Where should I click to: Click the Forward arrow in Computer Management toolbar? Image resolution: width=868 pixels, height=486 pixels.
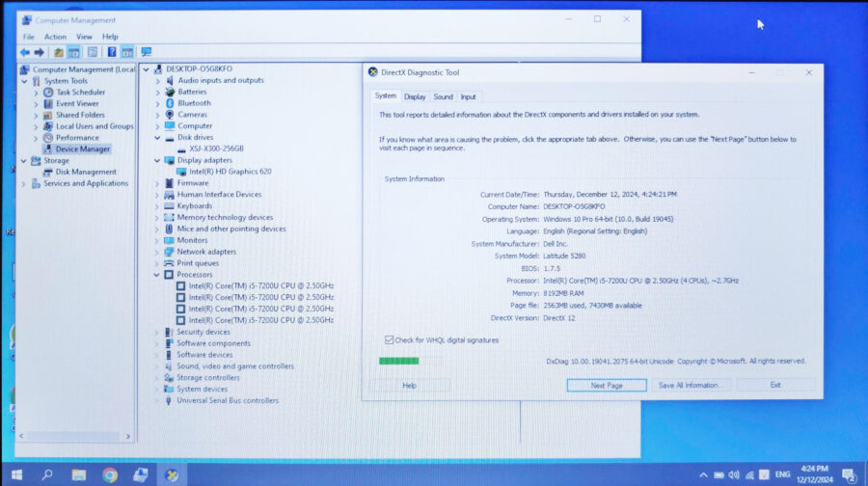40,52
